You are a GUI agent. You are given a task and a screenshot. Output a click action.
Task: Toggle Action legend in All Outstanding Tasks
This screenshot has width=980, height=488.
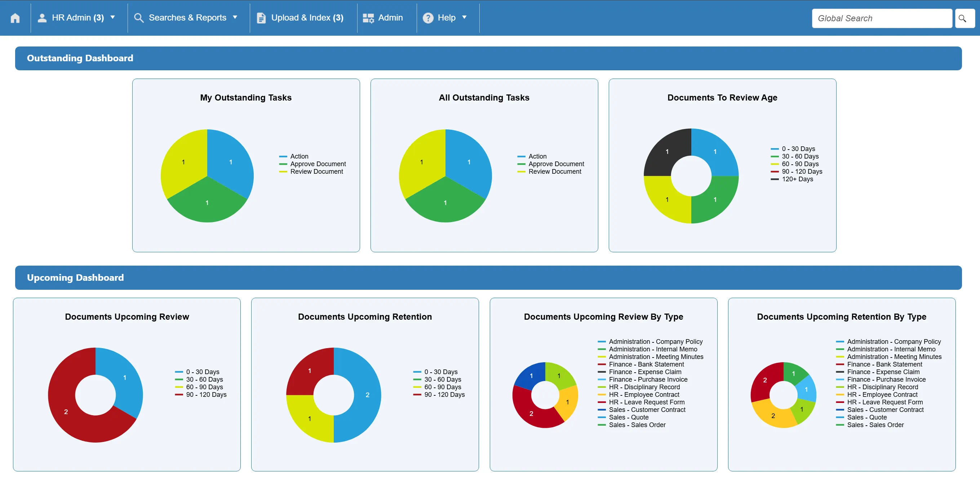[x=532, y=156]
